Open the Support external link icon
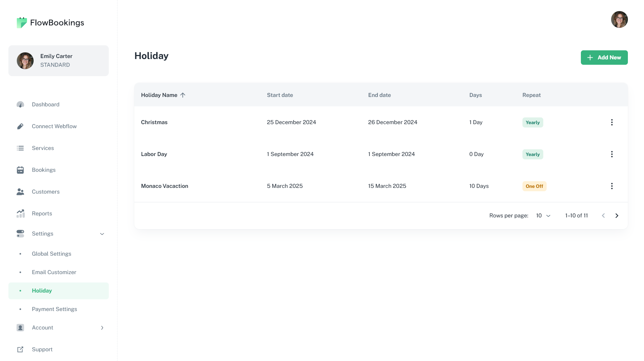644x361 pixels. (x=20, y=350)
